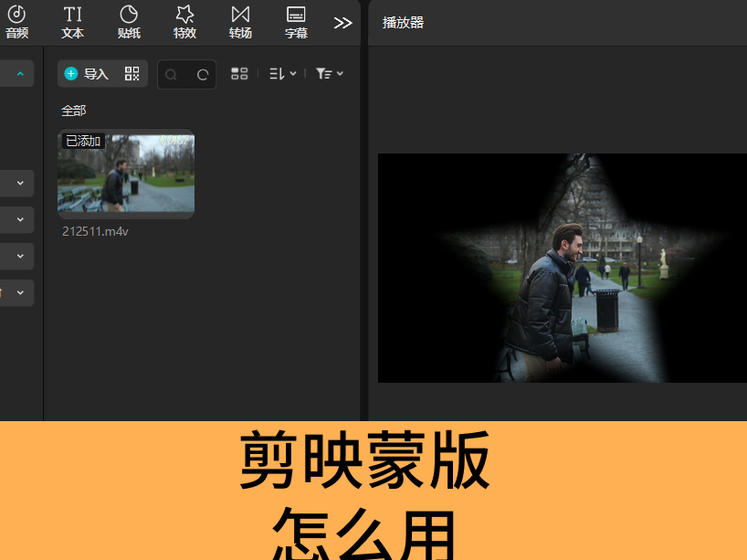Click the 导入 import button
The height and width of the screenshot is (560, 747).
point(87,74)
